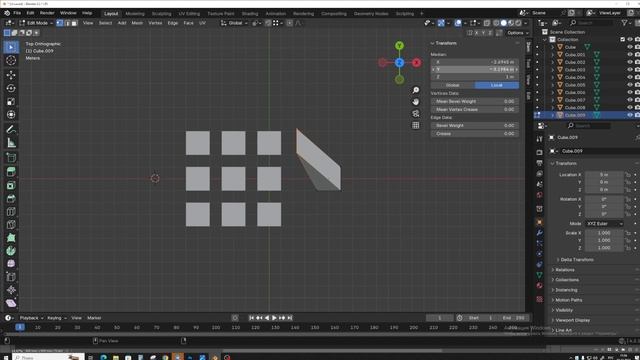The height and width of the screenshot is (360, 640).
Task: Open the File menu
Action: tap(17, 13)
